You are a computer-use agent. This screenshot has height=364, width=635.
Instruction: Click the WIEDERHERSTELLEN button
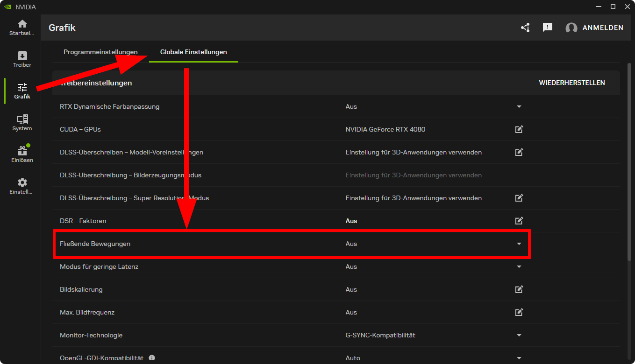572,83
